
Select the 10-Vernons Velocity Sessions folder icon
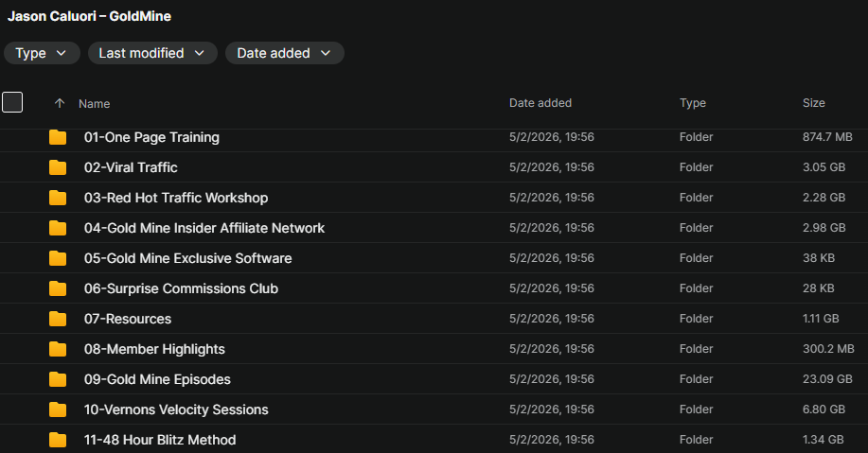[x=58, y=409]
